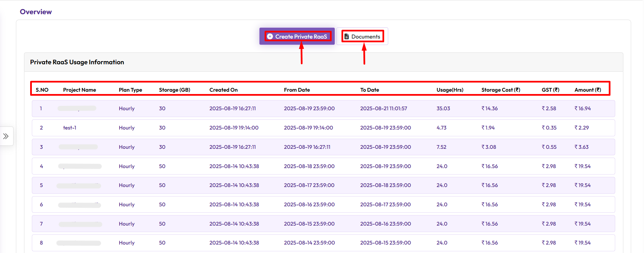This screenshot has width=644, height=253.
Task: Click the document icon beside Documents
Action: (x=347, y=37)
